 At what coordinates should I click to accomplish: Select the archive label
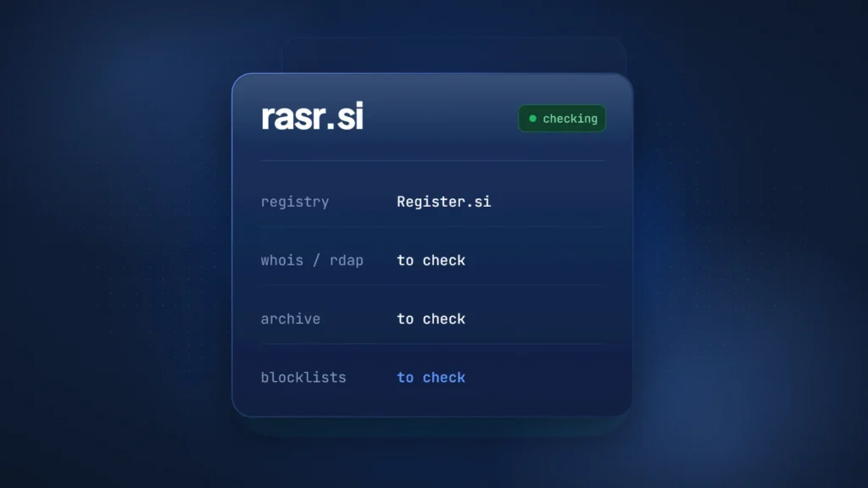coord(291,319)
